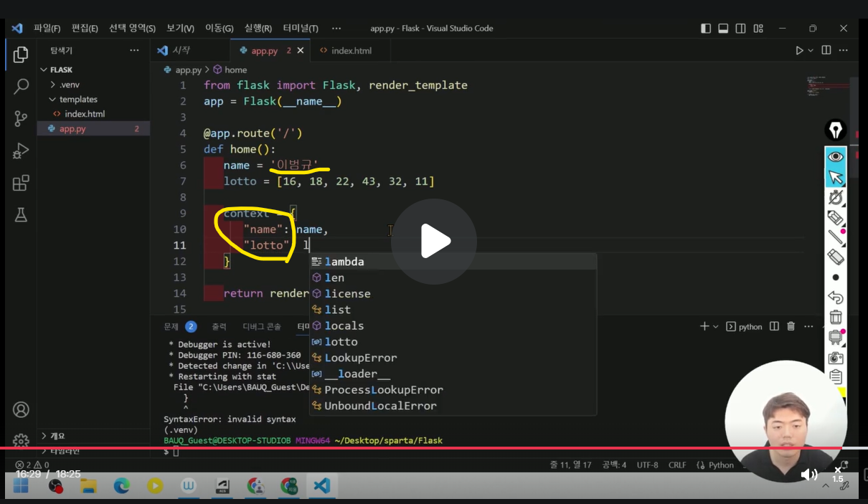Play the video with the center play button
This screenshot has width=868, height=504.
click(433, 242)
